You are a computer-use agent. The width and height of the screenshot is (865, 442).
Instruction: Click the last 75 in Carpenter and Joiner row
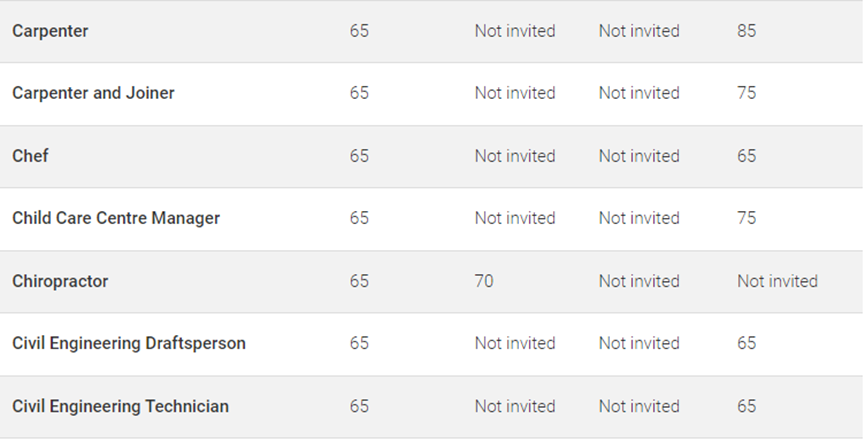746,93
